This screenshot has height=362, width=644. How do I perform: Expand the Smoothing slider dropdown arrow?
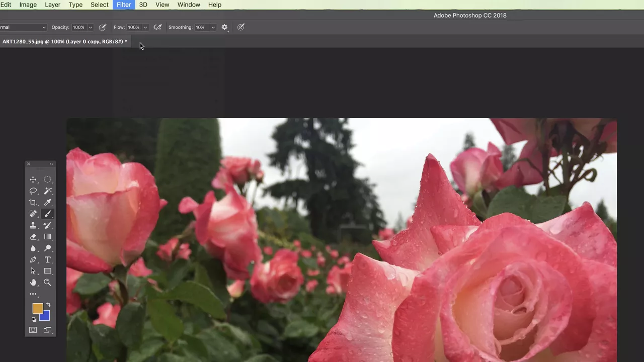213,27
